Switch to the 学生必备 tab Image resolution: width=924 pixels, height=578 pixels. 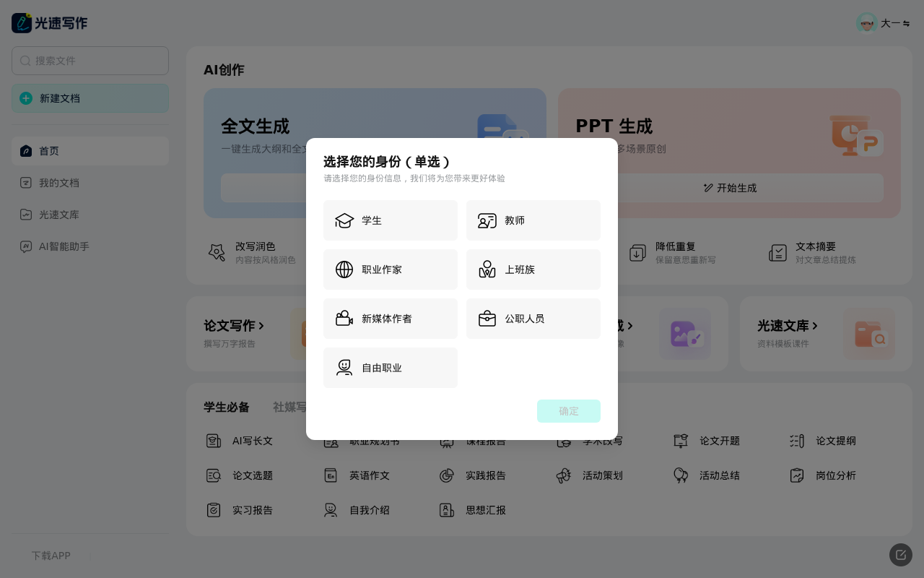[x=227, y=407]
